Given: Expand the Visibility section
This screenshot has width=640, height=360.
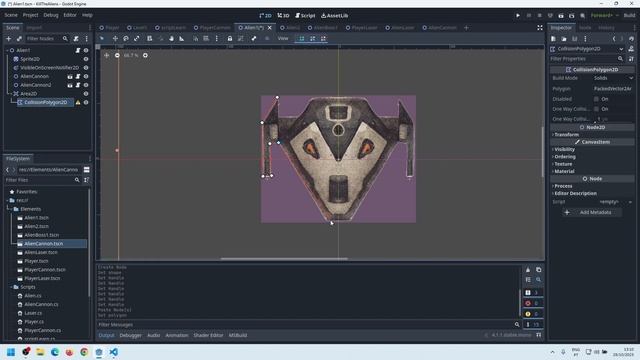Looking at the screenshot, I should pos(564,149).
